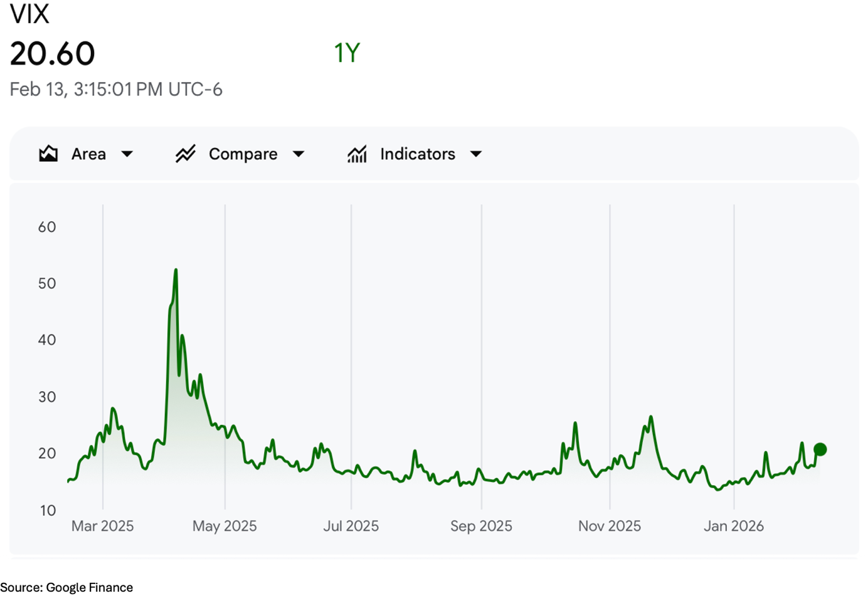The image size is (868, 601).
Task: Click the peak of the April 2025 spike
Action: [176, 270]
